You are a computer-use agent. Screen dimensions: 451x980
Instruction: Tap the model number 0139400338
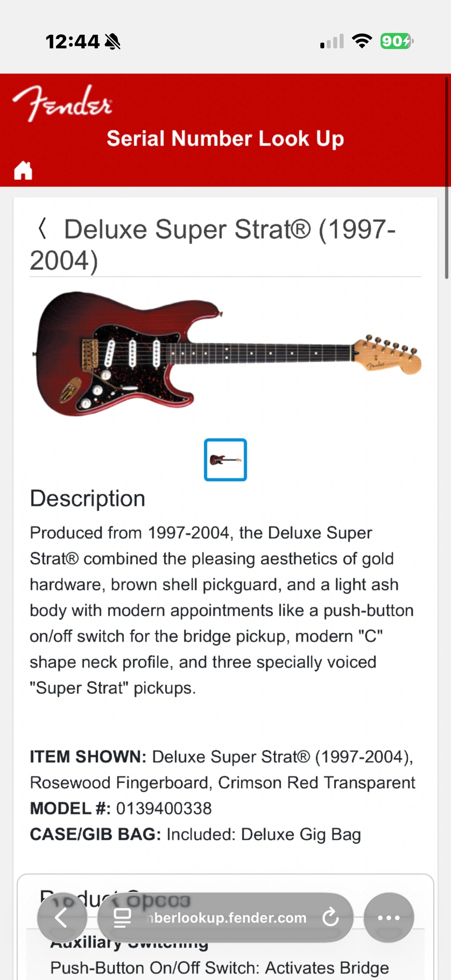[164, 808]
